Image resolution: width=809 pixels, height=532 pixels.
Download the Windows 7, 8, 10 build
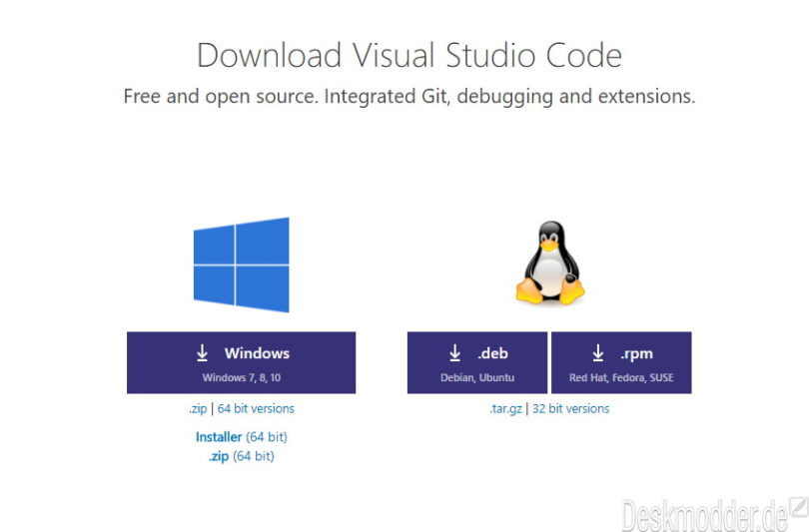[241, 362]
